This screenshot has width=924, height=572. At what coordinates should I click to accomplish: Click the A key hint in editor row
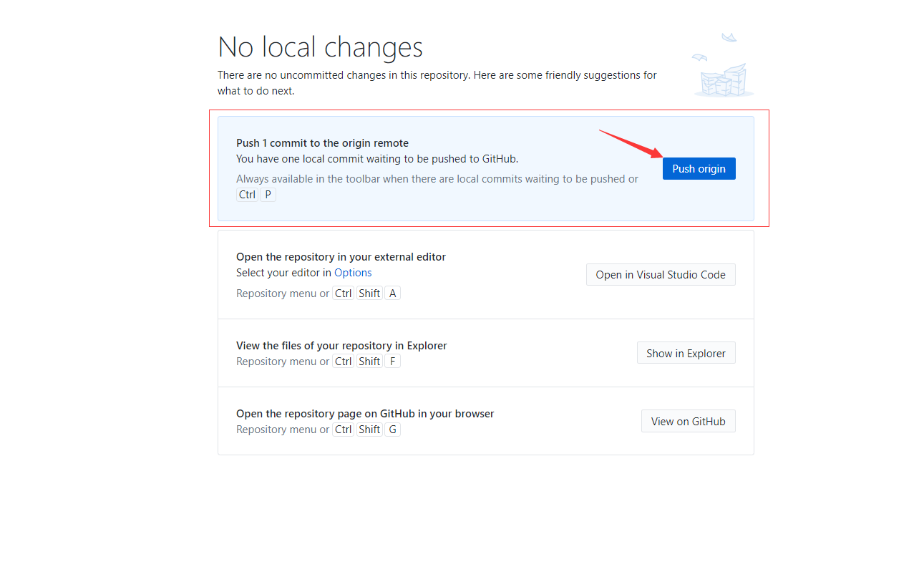tap(392, 294)
